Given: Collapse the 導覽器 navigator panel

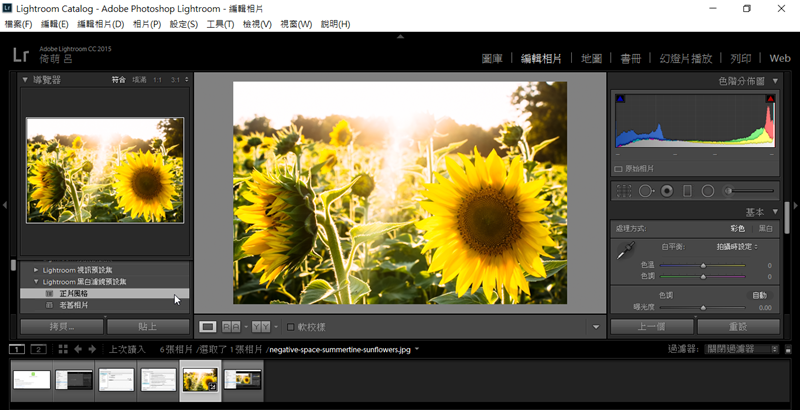Looking at the screenshot, I should [x=25, y=80].
